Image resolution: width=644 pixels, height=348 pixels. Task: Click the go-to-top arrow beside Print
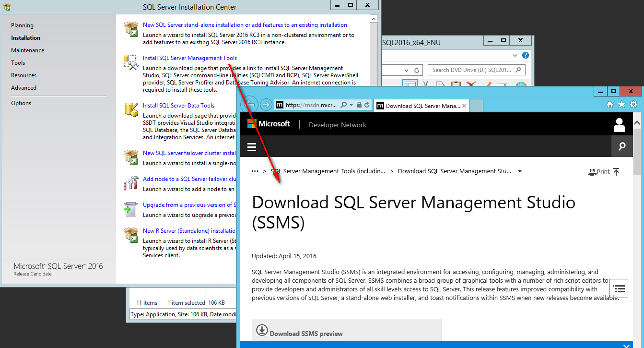pyautogui.click(x=616, y=171)
